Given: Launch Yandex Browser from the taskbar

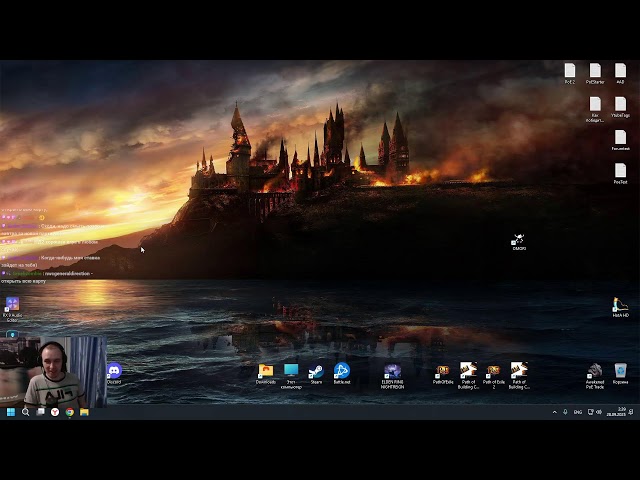Looking at the screenshot, I should (55, 412).
